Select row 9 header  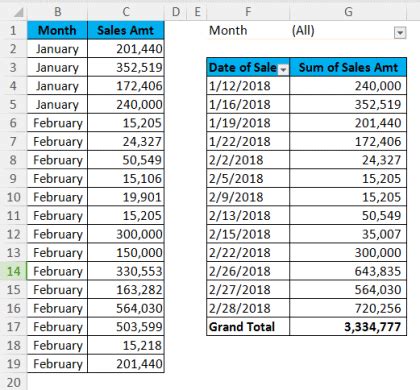(13, 179)
